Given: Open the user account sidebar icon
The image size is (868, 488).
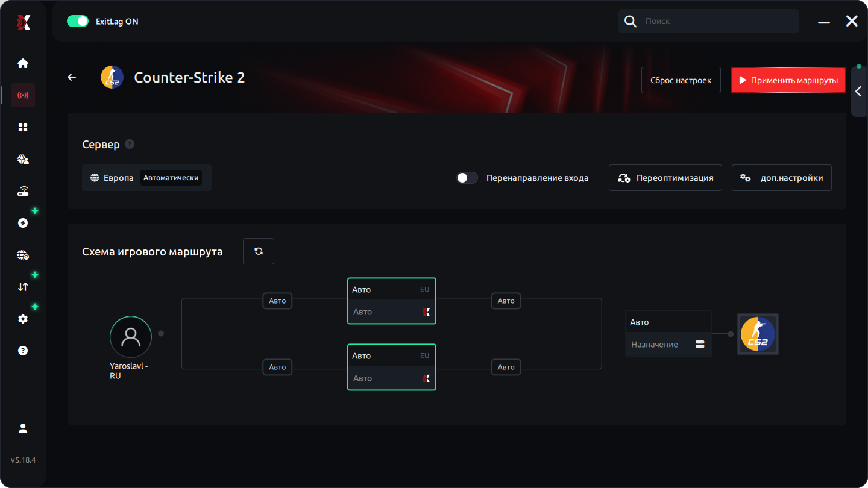Looking at the screenshot, I should pyautogui.click(x=23, y=428).
